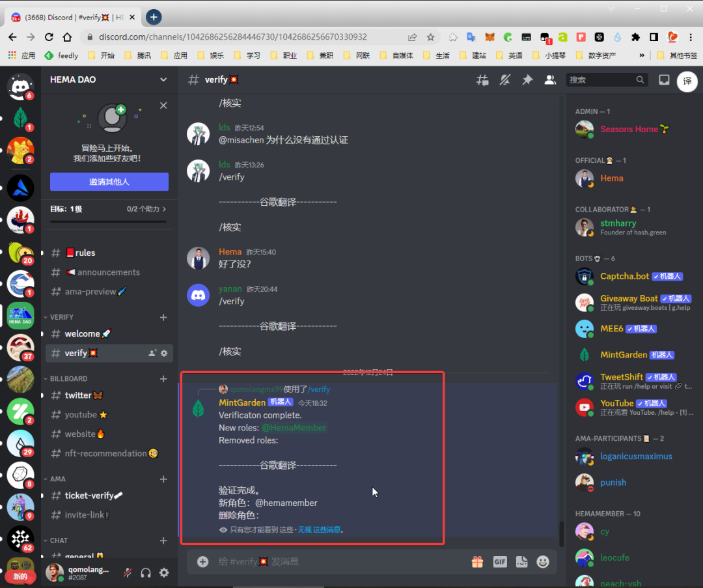
Task: Click lds avatar on 昨天12:54 message
Action: pyautogui.click(x=198, y=133)
